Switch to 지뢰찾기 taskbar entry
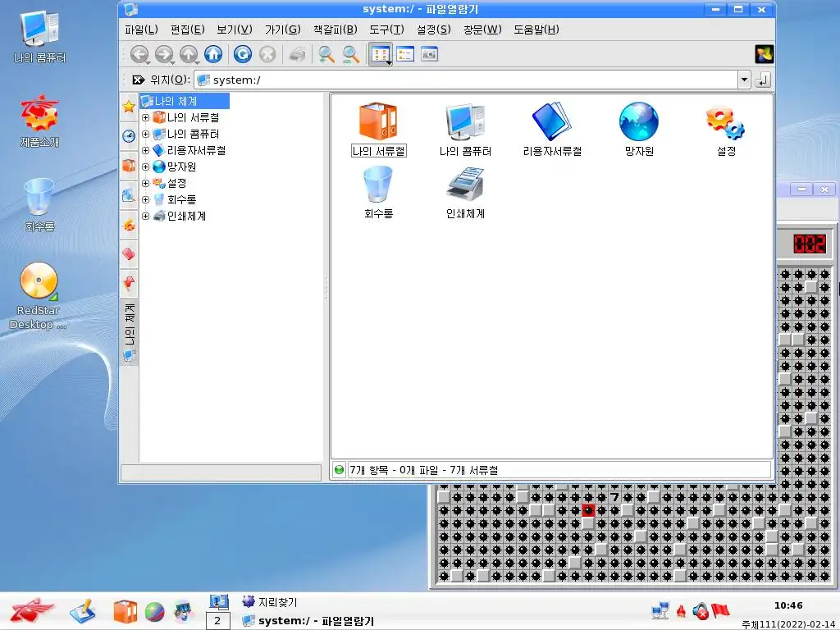Image resolution: width=840 pixels, height=630 pixels. click(x=269, y=602)
